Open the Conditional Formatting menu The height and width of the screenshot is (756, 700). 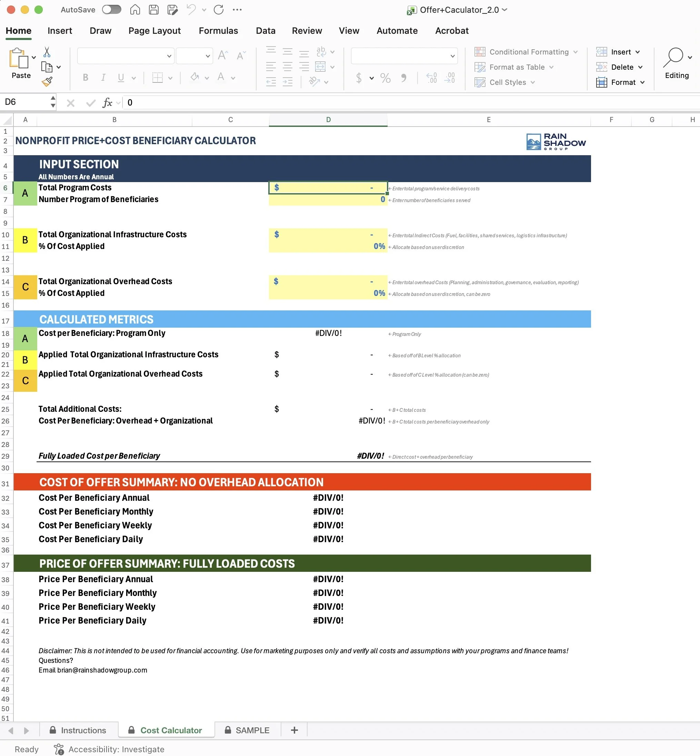click(526, 52)
